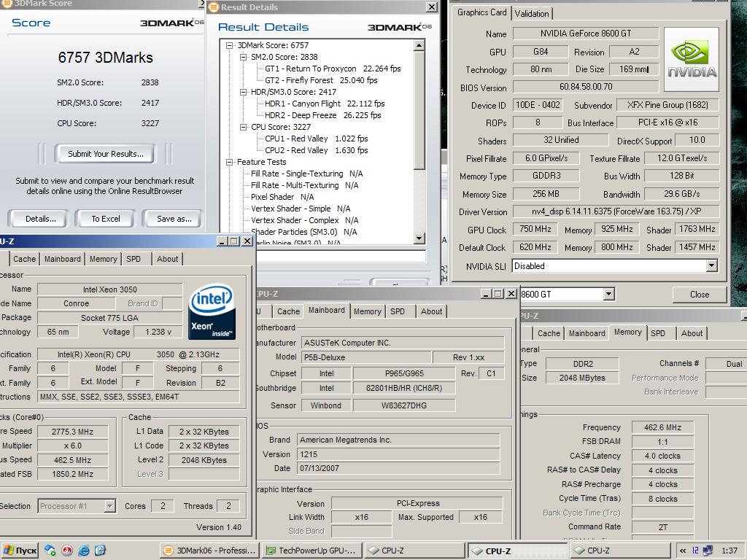Image resolution: width=747 pixels, height=560 pixels.
Task: Click the active bold CPU-Z taskbar button
Action: click(516, 551)
